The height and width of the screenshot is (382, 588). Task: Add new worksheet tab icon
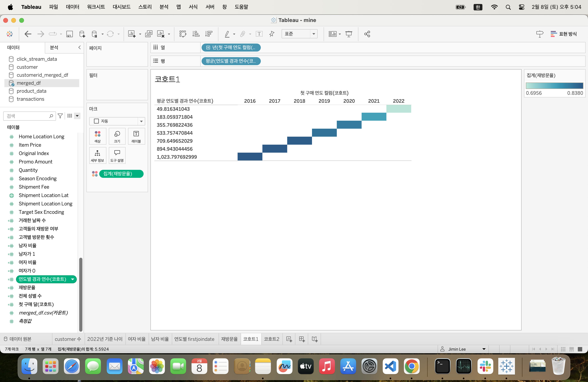point(289,339)
